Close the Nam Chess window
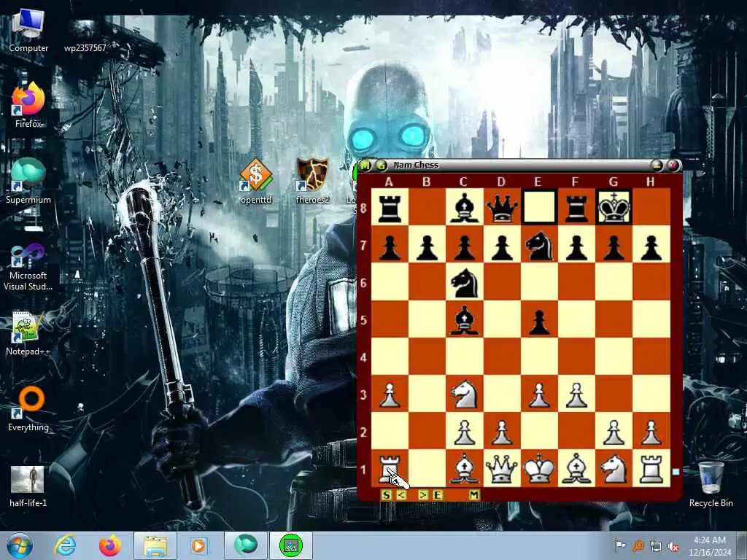Viewport: 747px width, 560px height. pyautogui.click(x=673, y=166)
